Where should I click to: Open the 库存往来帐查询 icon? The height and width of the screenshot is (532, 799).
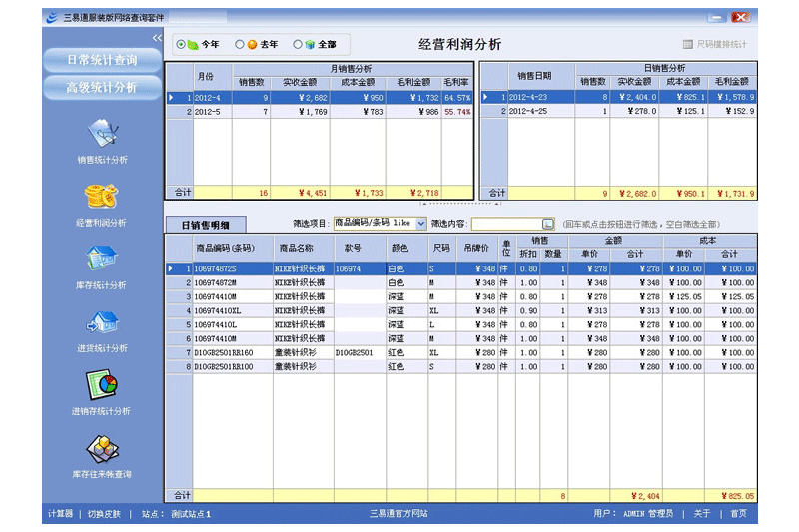pos(102,449)
